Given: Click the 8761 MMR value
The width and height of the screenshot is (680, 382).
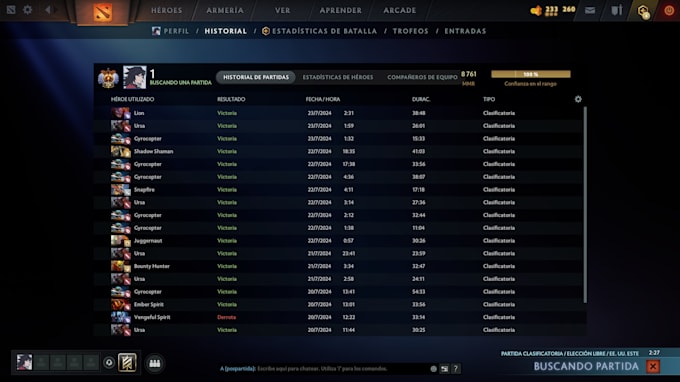Looking at the screenshot, I should tap(468, 74).
